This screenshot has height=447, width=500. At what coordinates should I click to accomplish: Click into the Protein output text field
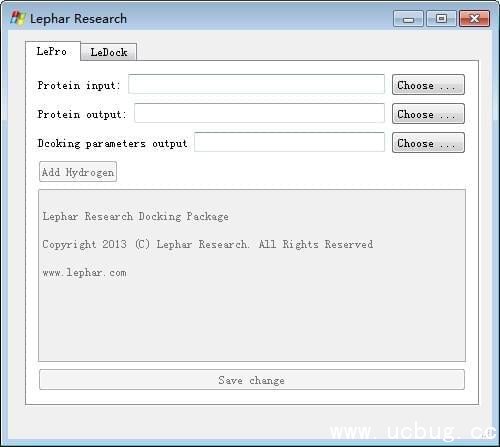259,113
